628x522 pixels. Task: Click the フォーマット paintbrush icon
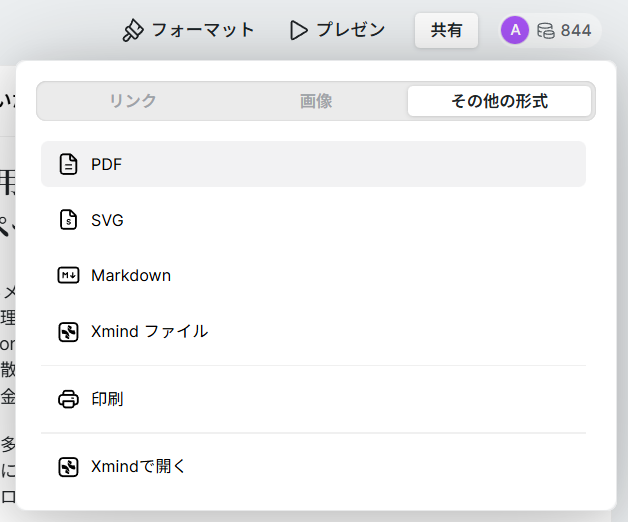point(133,30)
